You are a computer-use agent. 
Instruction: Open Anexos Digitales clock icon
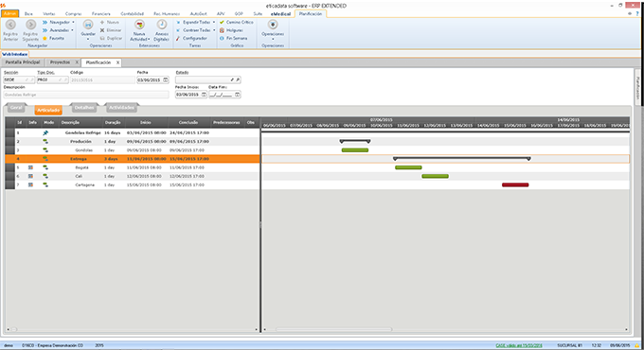161,25
